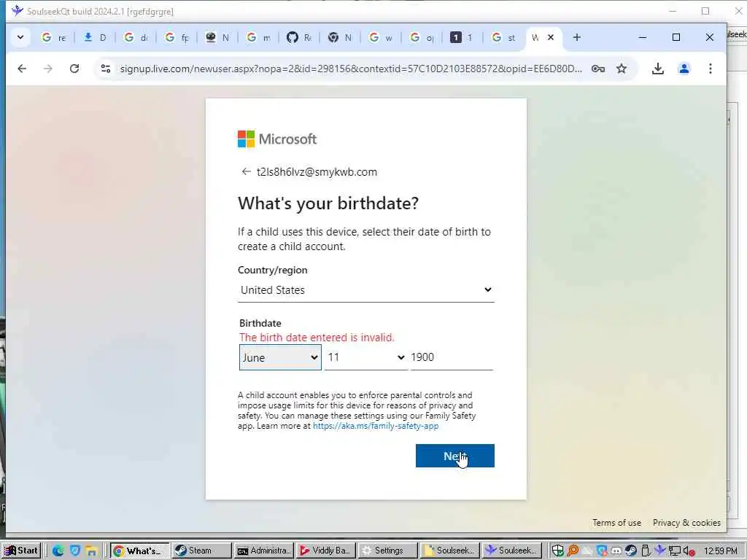The height and width of the screenshot is (560, 747).
Task: Reload the signup page
Action: [x=74, y=69]
